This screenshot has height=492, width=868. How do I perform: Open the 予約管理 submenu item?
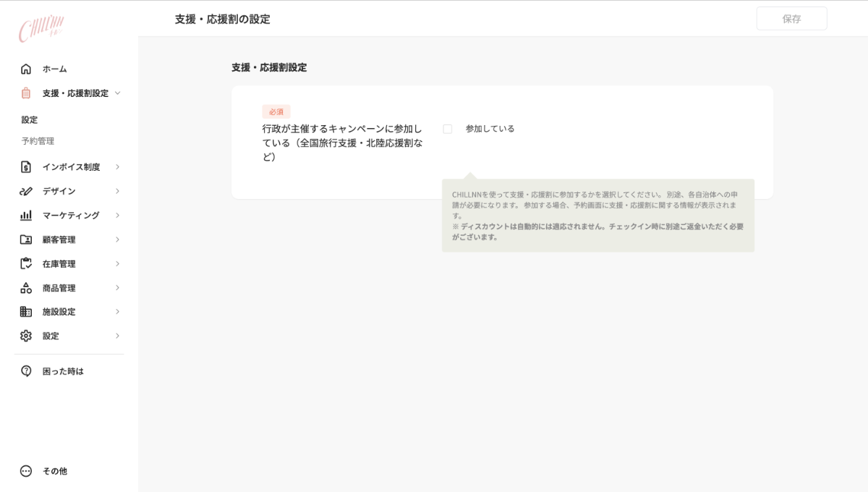point(38,141)
